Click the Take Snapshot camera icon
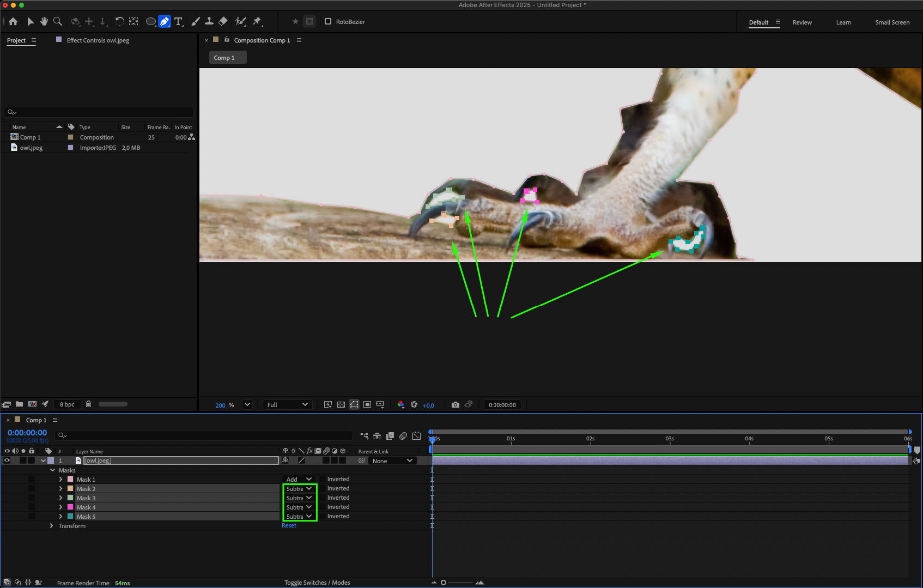Image resolution: width=923 pixels, height=588 pixels. click(456, 405)
